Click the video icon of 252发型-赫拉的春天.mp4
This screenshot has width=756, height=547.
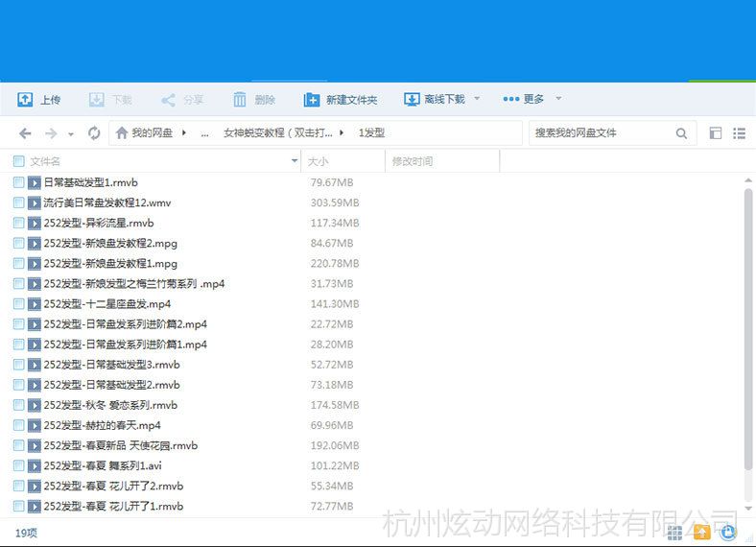point(35,425)
